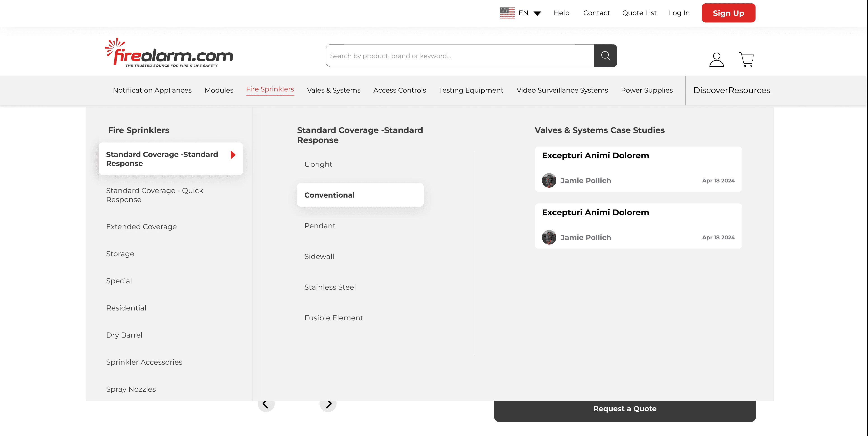
Task: Click first Jamie Pollich author avatar
Action: click(549, 181)
